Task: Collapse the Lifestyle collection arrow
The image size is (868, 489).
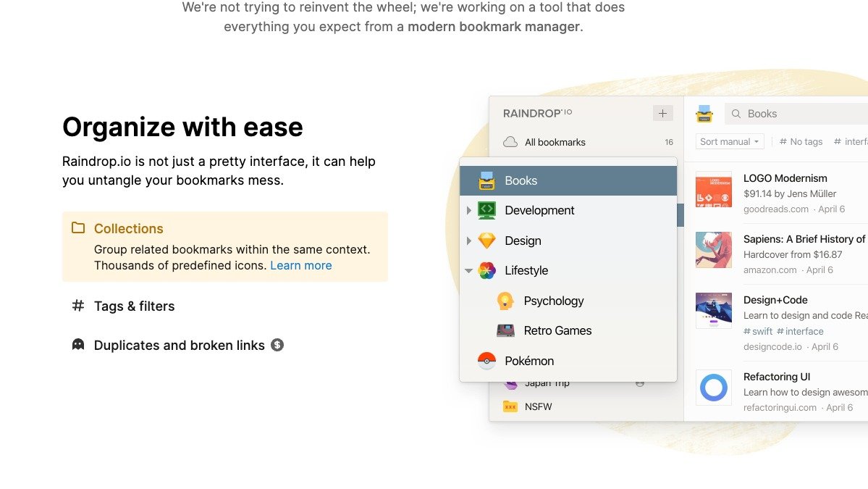Action: [x=468, y=271]
